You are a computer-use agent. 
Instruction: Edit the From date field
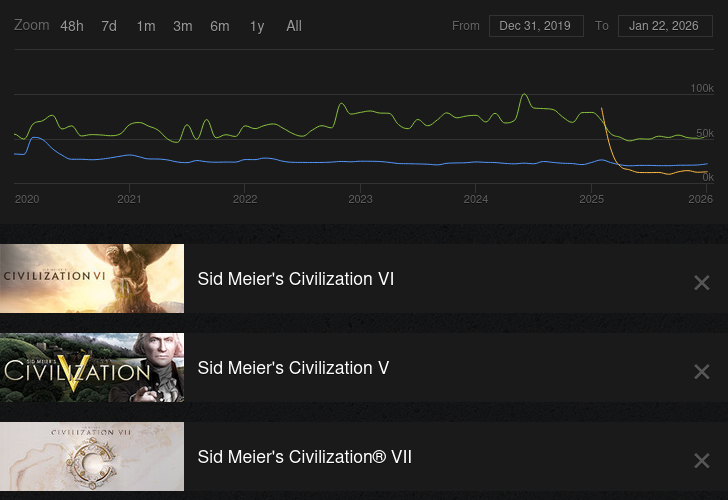pyautogui.click(x=536, y=26)
